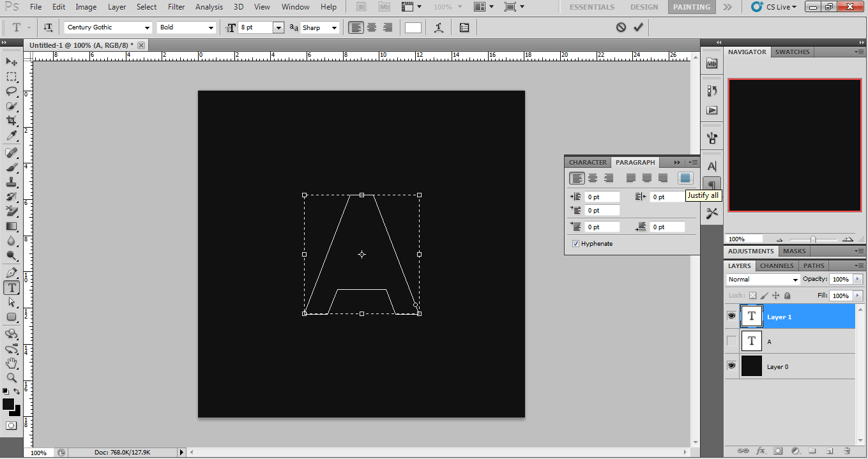Switch to the Channels tab
This screenshot has width=868, height=459.
[x=777, y=266]
